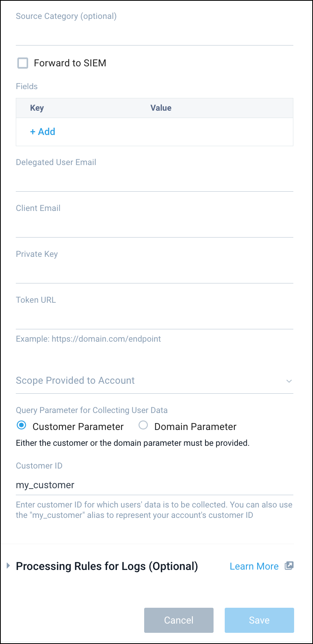313x644 pixels.
Task: Expand Processing Rules for Logs section
Action: [8, 566]
